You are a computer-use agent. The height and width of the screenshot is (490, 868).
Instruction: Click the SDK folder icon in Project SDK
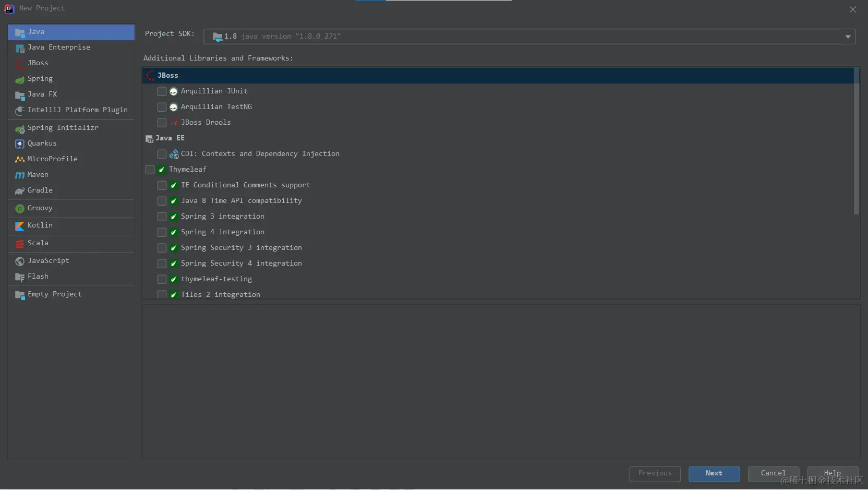[218, 37]
